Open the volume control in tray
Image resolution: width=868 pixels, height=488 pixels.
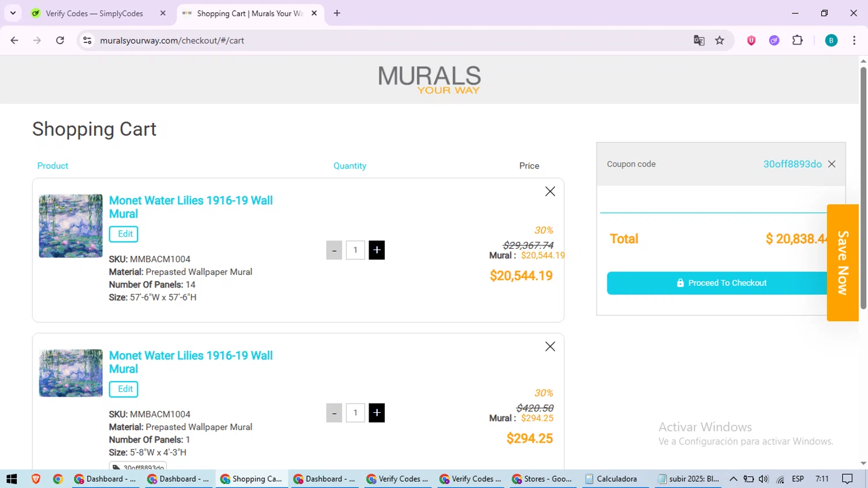(764, 479)
